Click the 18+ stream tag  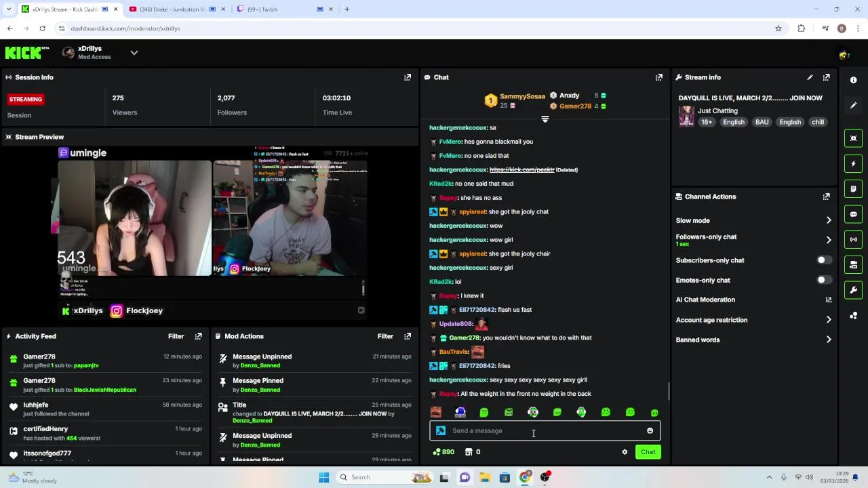[707, 122]
